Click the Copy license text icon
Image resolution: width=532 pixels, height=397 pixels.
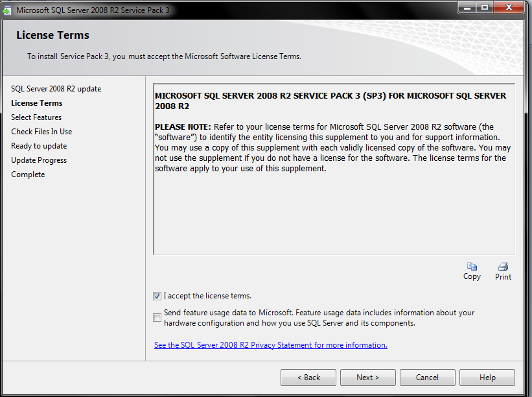click(x=472, y=271)
